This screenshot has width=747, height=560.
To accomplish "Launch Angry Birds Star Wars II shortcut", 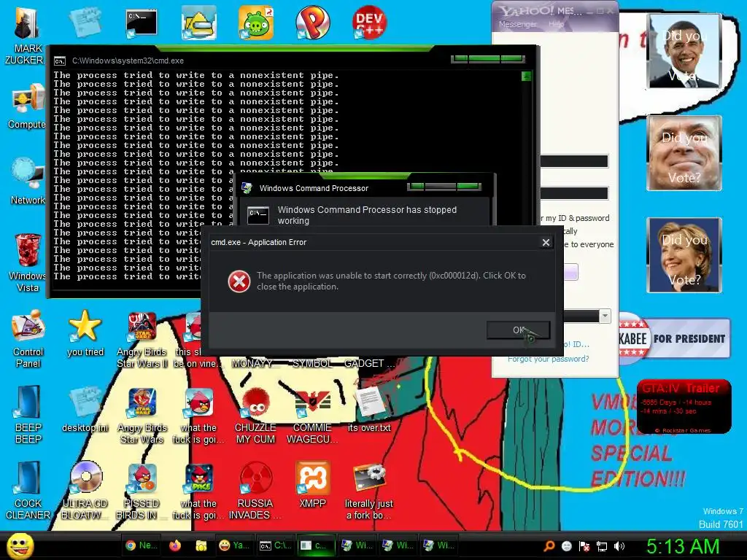I will click(x=142, y=339).
